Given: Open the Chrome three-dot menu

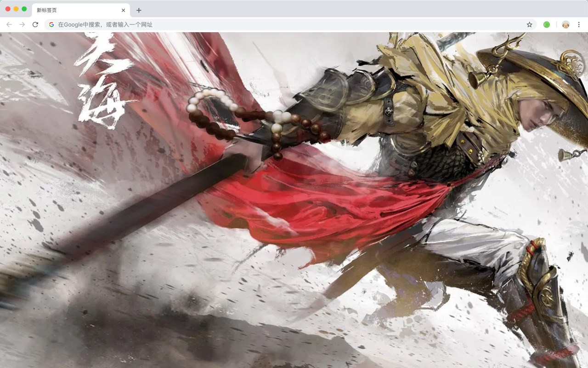Looking at the screenshot, I should pos(579,24).
